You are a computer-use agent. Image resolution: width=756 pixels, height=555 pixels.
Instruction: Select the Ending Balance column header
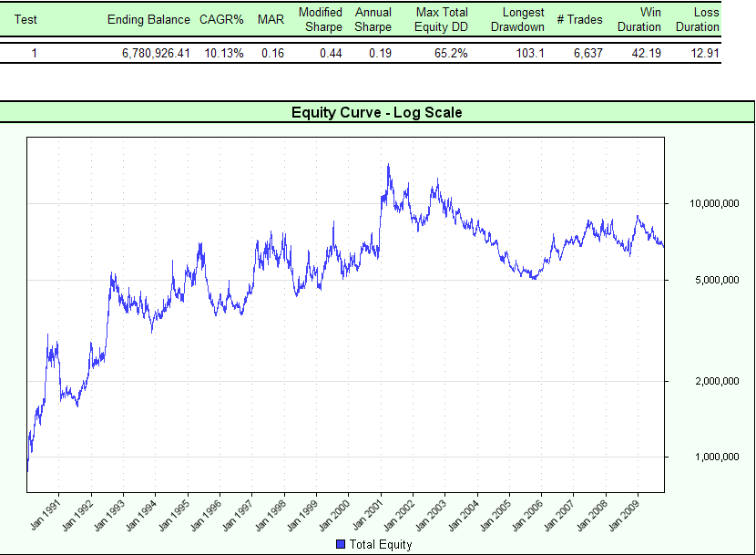[x=148, y=19]
